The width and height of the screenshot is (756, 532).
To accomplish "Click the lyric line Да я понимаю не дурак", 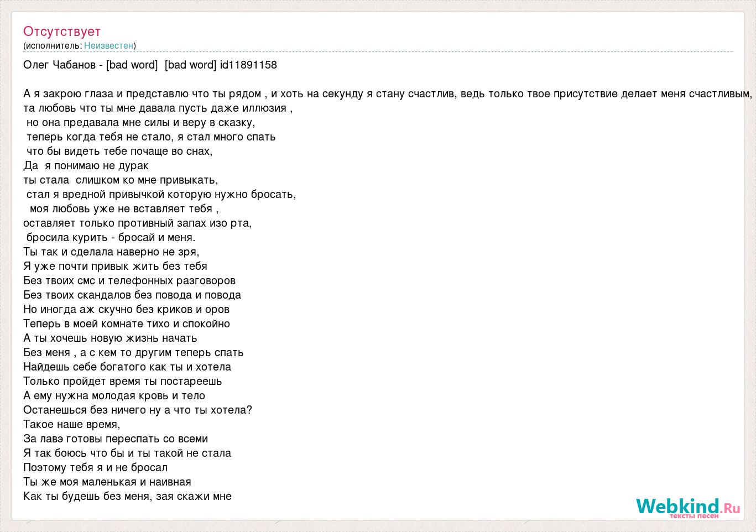I will click(x=86, y=165).
